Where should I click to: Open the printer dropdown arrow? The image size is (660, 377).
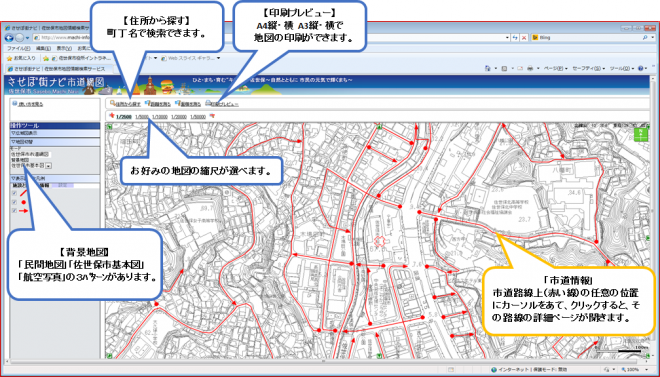tap(538, 68)
